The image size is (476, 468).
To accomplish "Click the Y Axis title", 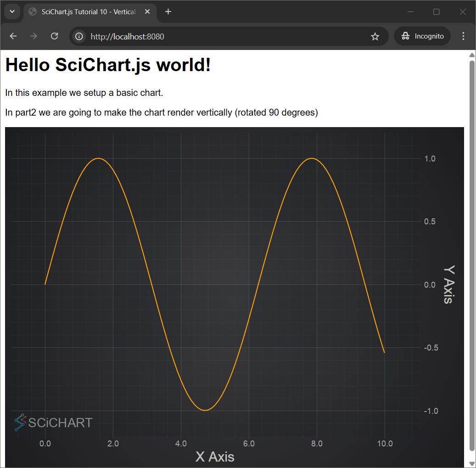I will pos(449,284).
